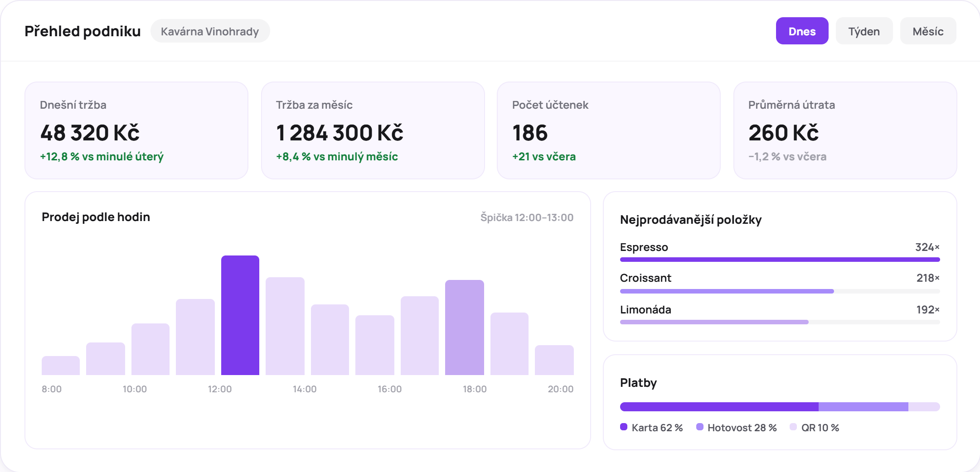Open the Průměrná útrata card

coord(845,130)
